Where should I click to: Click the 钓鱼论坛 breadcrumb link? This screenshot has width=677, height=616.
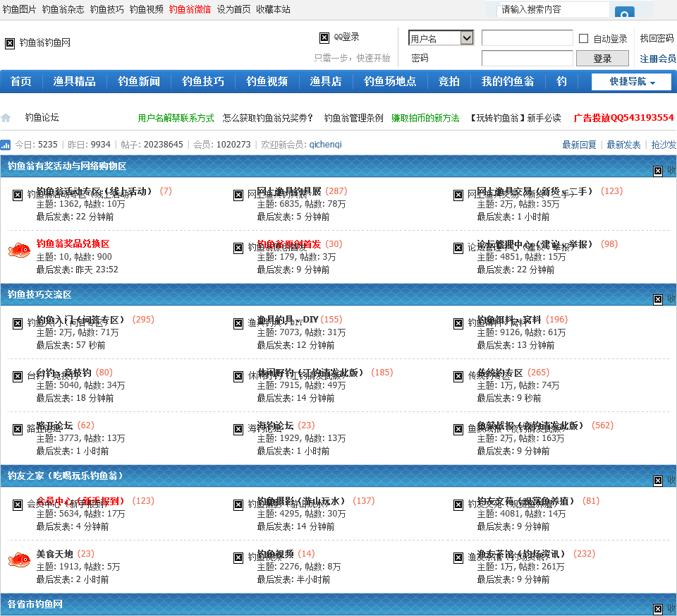42,118
